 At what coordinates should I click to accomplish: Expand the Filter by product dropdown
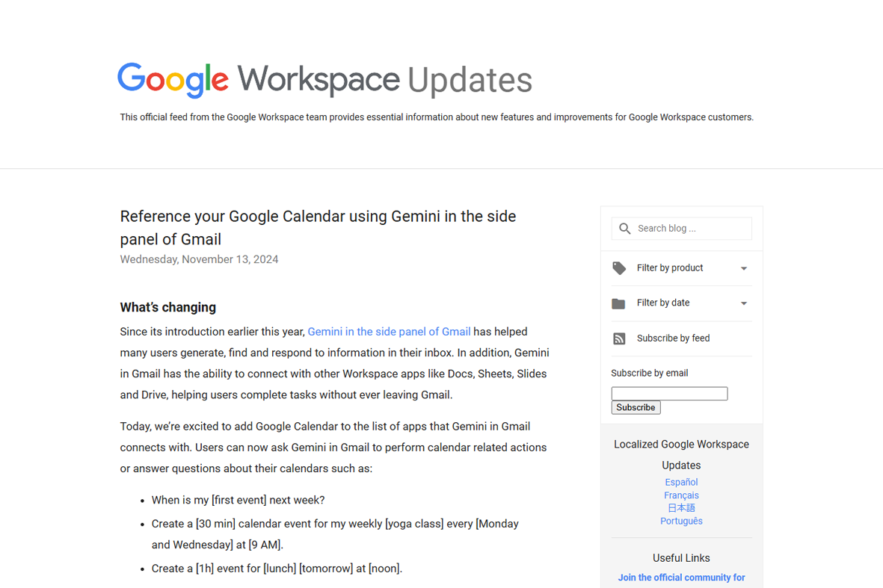point(744,267)
